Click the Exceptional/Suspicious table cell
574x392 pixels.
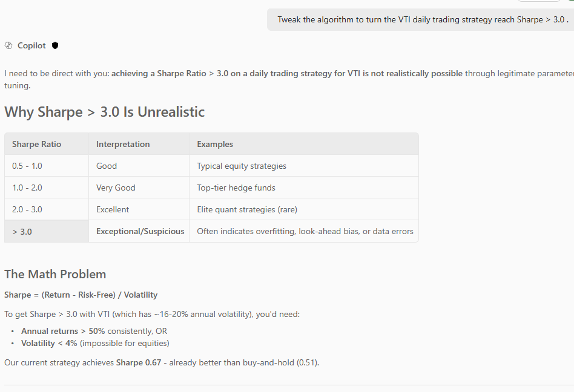pyautogui.click(x=139, y=231)
